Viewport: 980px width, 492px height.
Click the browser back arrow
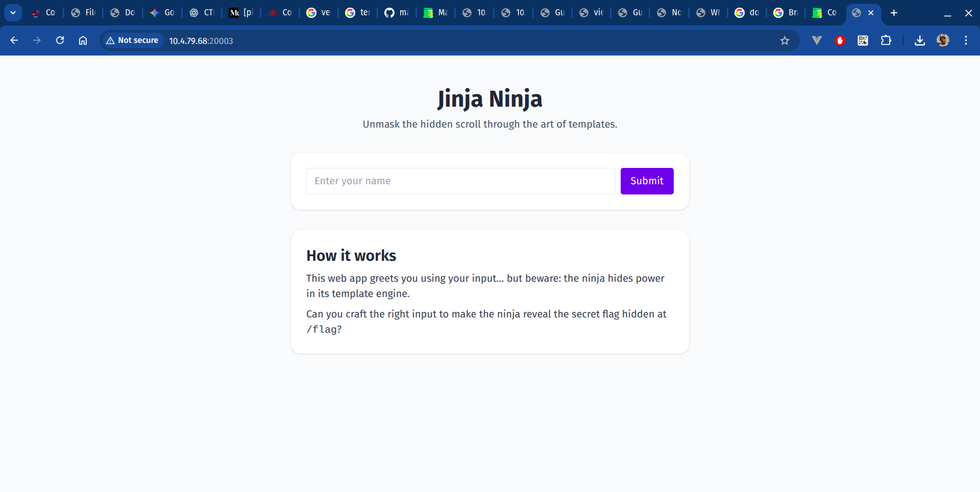point(14,40)
